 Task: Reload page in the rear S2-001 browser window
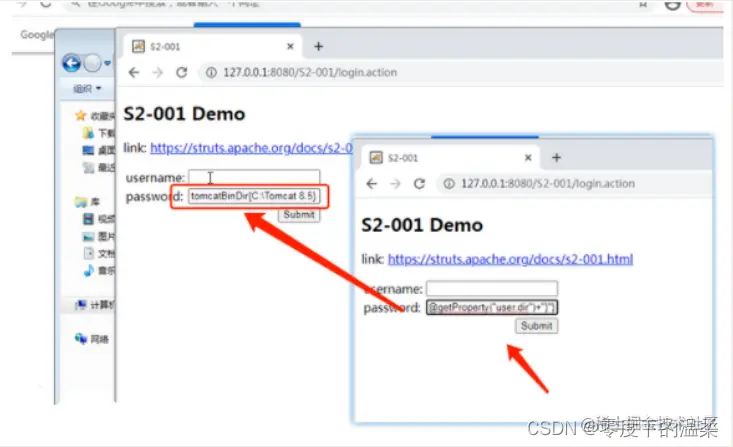(182, 72)
